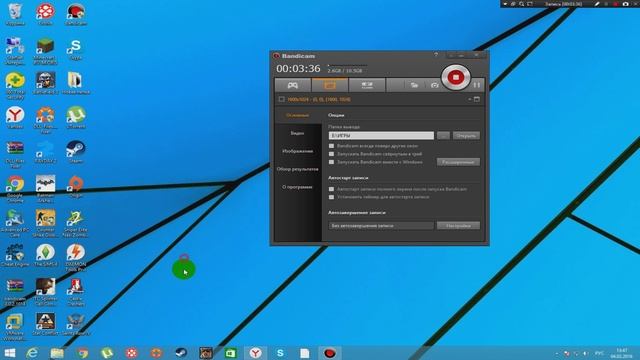This screenshot has width=640, height=360.
Task: Open the Minecraft desktop icon
Action: click(45, 51)
